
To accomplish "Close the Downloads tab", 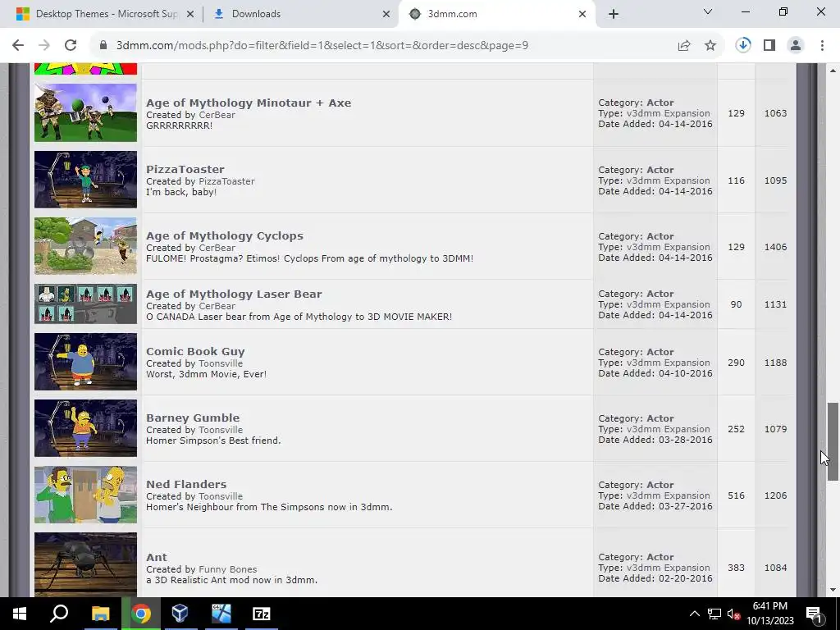I will pyautogui.click(x=386, y=15).
